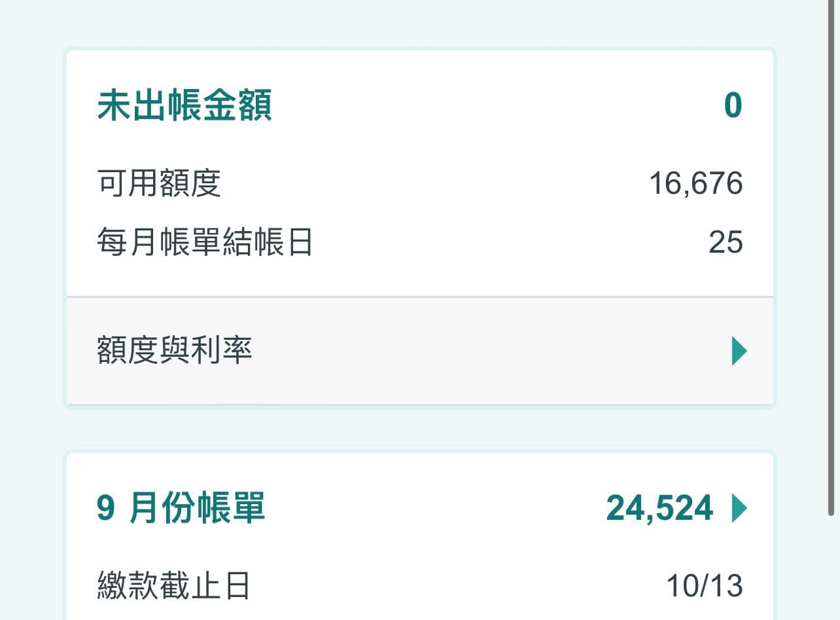Select the available credit value 16,676
The image size is (840, 620).
(695, 183)
